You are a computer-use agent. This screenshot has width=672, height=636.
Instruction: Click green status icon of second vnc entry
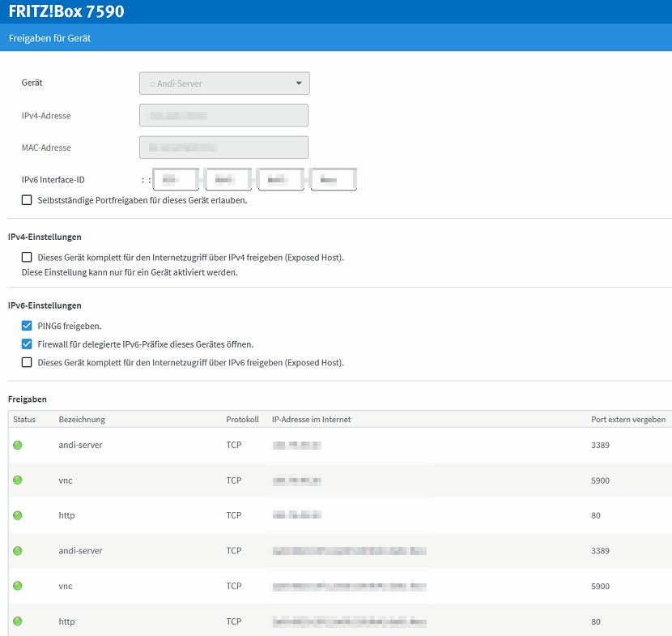click(18, 586)
